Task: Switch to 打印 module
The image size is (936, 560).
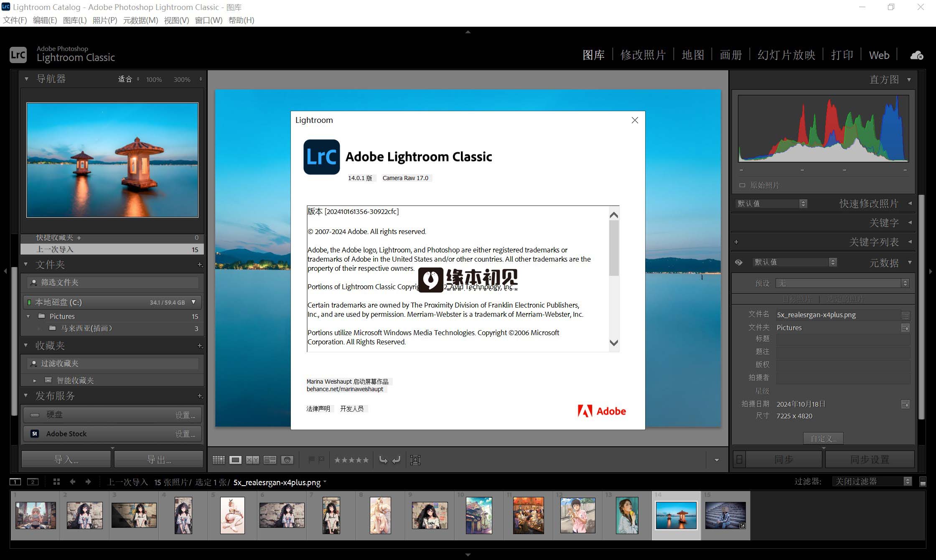Action: (842, 55)
